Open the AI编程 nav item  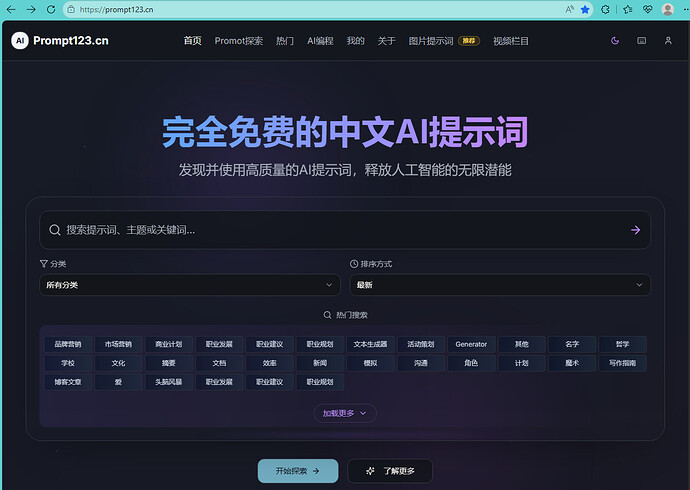pyautogui.click(x=320, y=40)
